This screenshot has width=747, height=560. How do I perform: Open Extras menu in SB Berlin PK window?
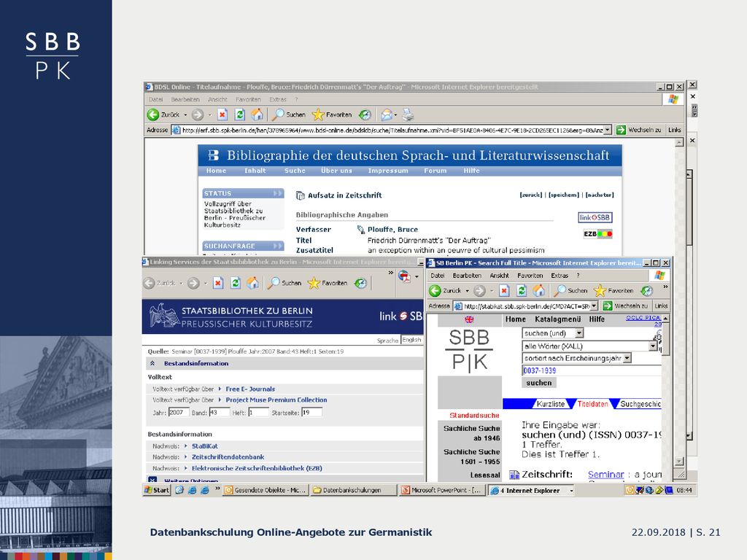560,276
